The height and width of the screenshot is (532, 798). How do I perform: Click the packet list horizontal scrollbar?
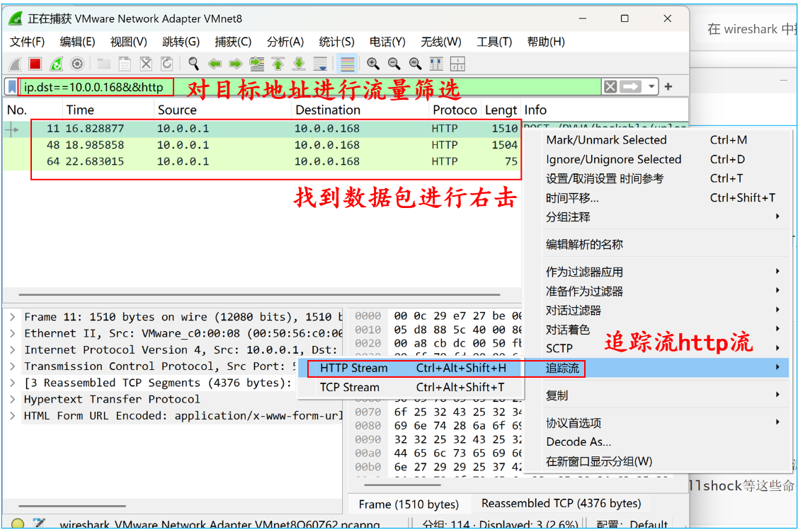[260, 294]
